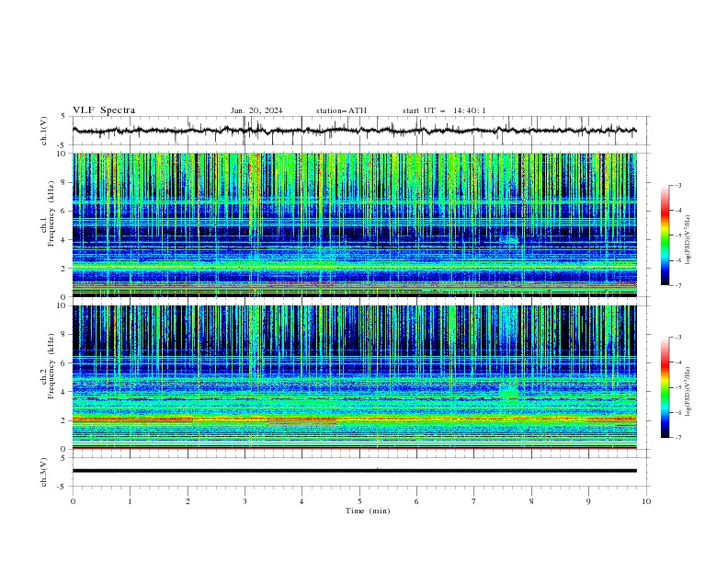Screen dimensions: 728x563
Task: Click the "5" tick on the ch.1(V) axis
Action: [63, 117]
